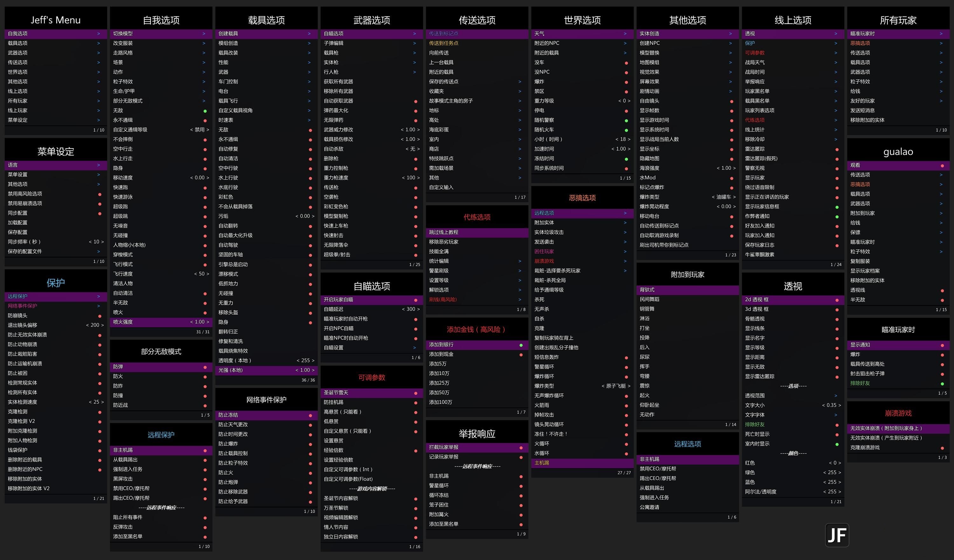The height and width of the screenshot is (560, 954).
Task: Open 实体创造 in 其他选项
Action: click(688, 34)
